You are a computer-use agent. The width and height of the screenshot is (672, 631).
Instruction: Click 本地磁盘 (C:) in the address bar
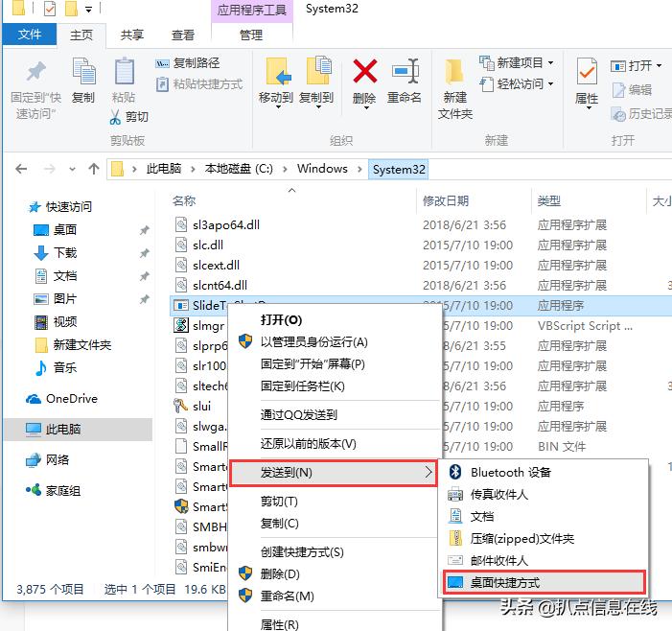(239, 169)
